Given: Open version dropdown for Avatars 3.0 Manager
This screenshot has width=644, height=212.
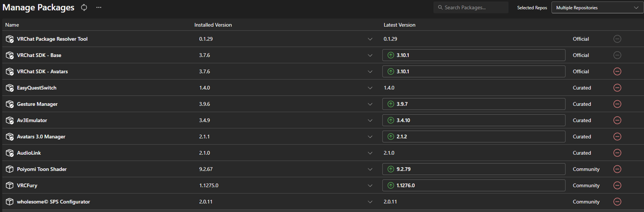Looking at the screenshot, I should click(x=370, y=137).
